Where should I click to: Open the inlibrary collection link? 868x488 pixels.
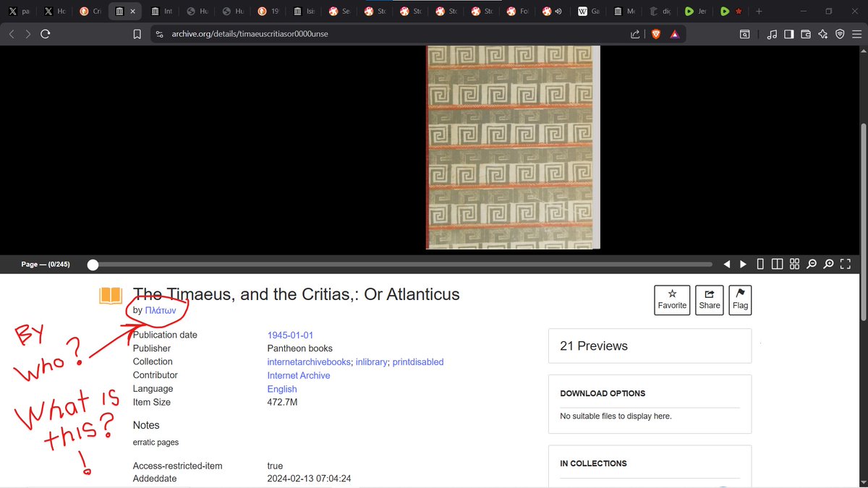372,361
